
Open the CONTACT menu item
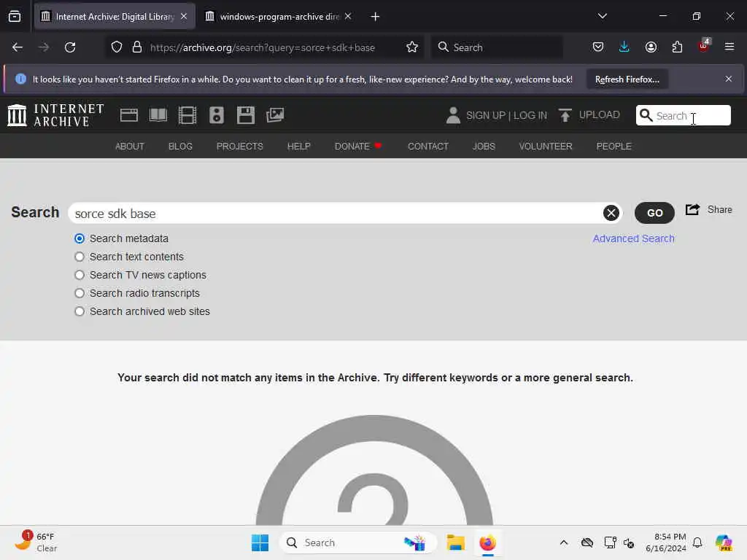coord(427,146)
